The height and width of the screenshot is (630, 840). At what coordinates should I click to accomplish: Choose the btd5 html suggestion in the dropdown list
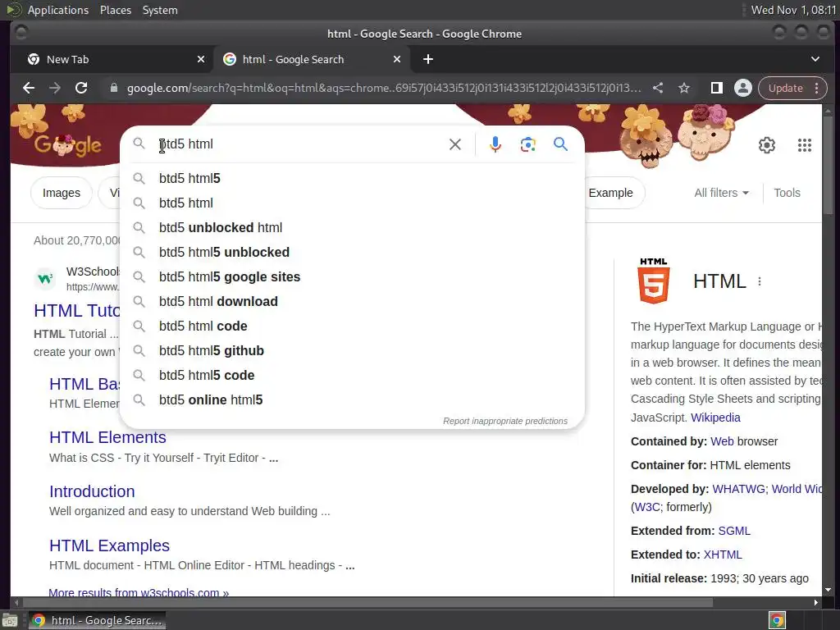click(352, 203)
